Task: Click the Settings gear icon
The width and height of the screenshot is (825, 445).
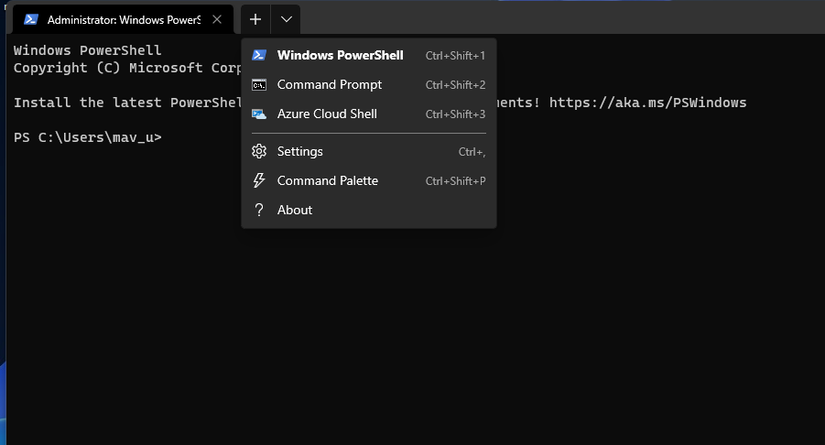Action: click(259, 152)
